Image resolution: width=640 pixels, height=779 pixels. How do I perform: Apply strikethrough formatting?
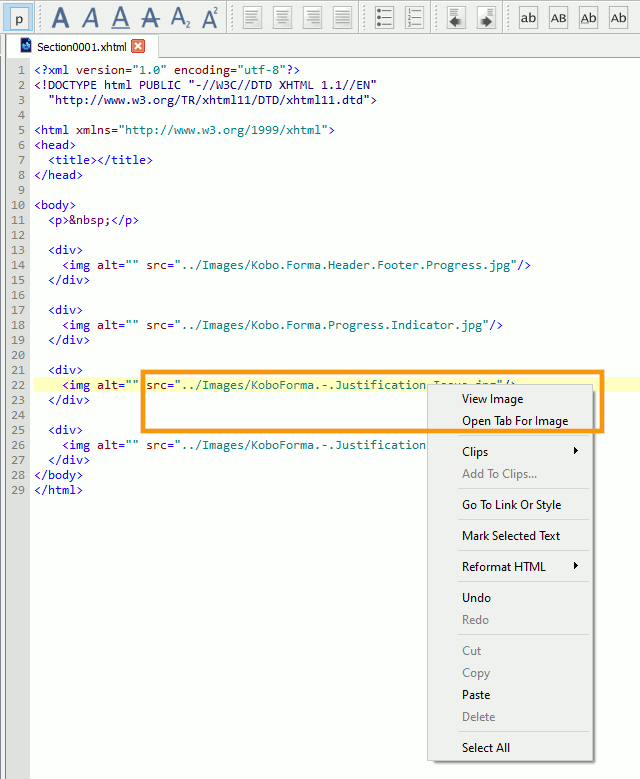[150, 18]
